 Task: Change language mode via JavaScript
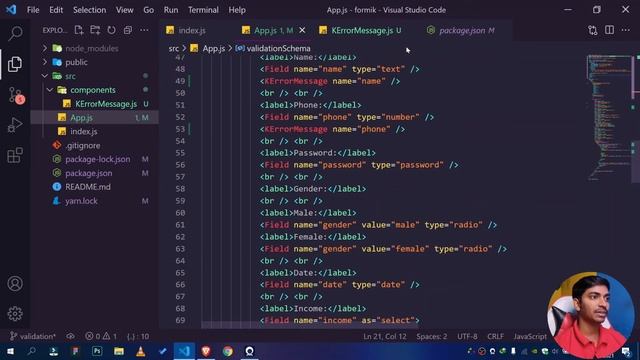click(530, 336)
